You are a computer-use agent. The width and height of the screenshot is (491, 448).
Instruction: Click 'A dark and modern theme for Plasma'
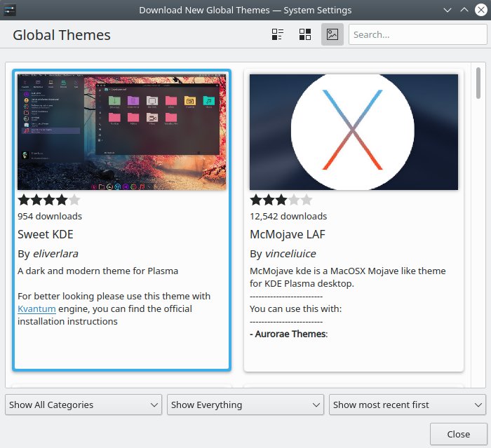tap(97, 271)
